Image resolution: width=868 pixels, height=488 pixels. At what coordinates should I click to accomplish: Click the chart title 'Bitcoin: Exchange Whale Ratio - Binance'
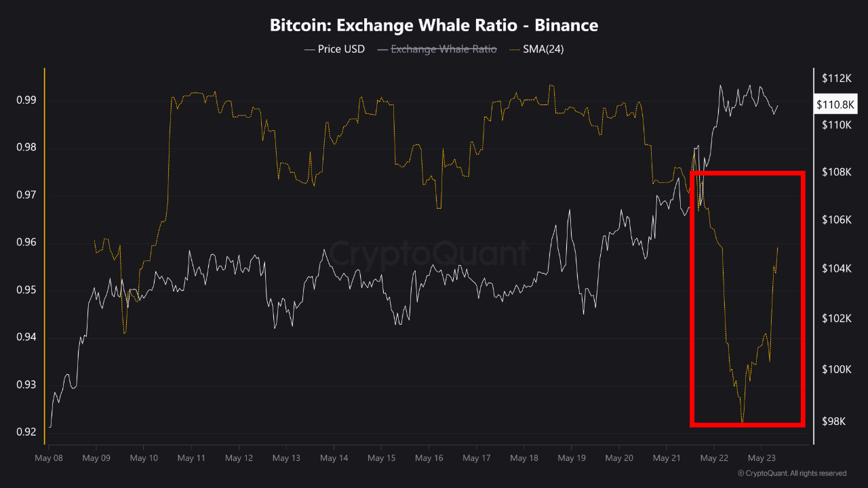point(434,26)
